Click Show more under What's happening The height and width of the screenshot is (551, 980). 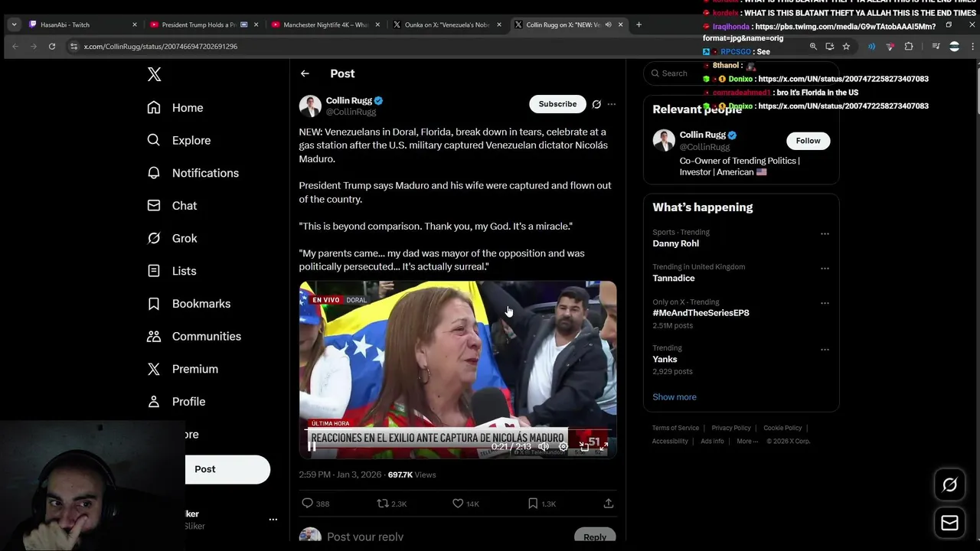(x=675, y=397)
